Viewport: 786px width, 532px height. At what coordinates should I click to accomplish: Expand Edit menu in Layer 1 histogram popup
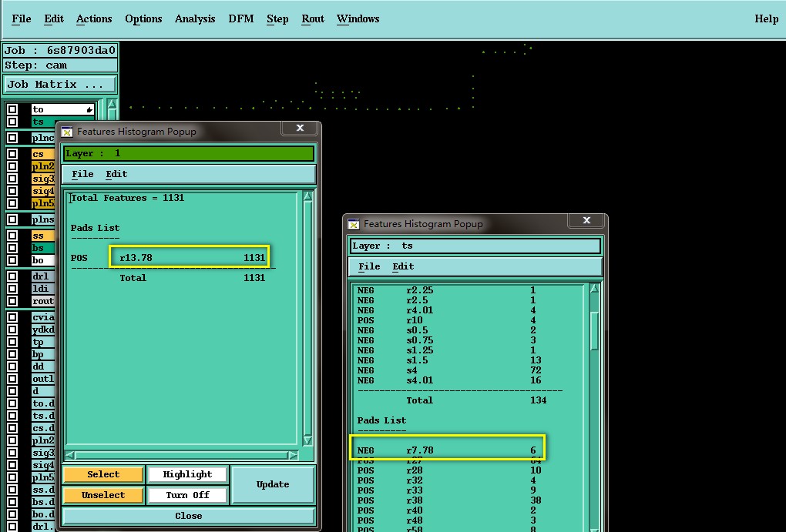pos(116,174)
